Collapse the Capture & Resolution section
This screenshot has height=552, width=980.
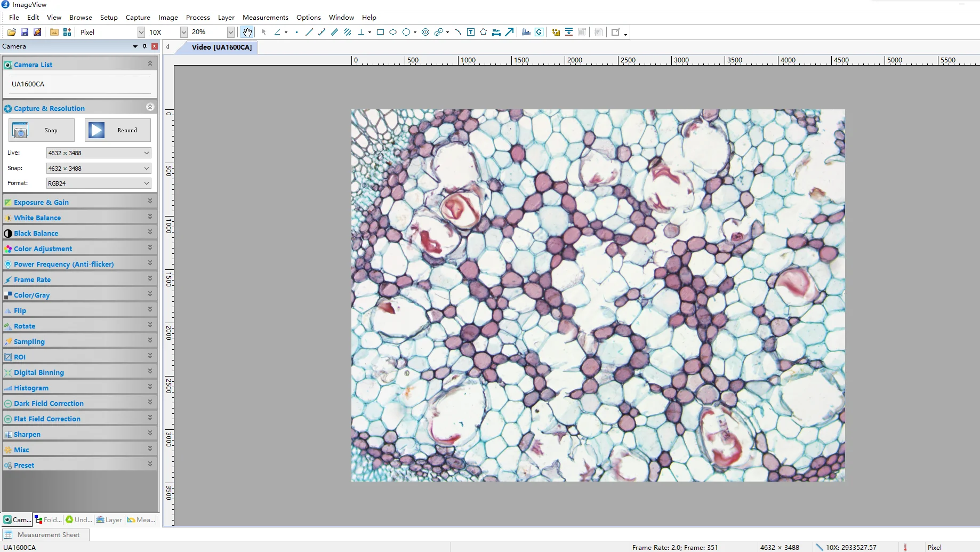point(150,107)
